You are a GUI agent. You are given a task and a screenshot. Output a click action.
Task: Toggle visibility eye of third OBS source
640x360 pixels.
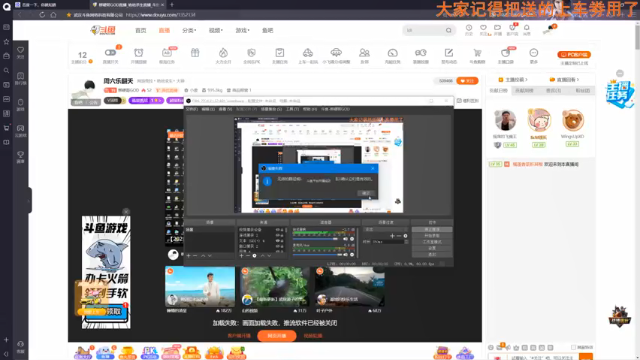pos(278,241)
